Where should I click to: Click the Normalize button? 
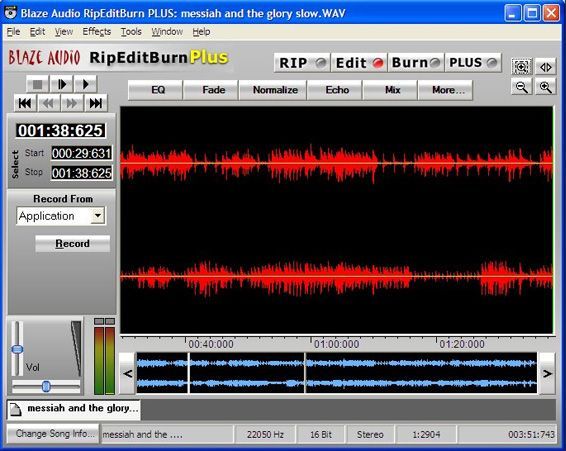click(x=273, y=90)
